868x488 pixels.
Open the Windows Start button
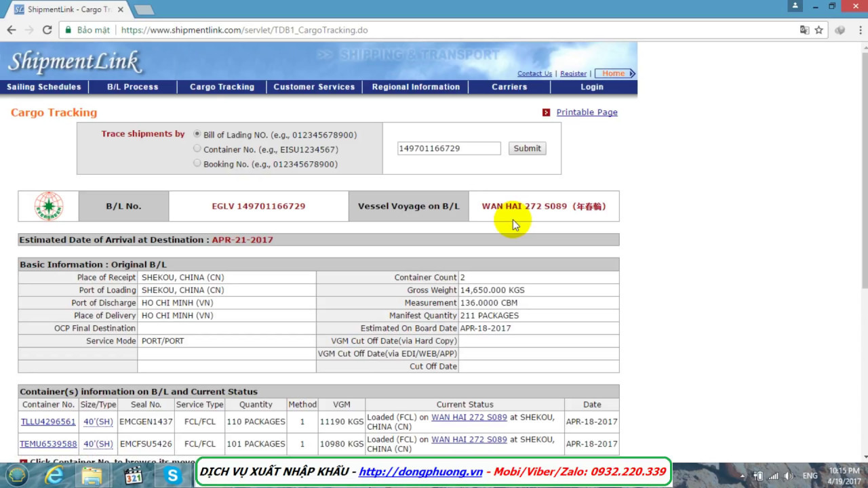pyautogui.click(x=17, y=475)
